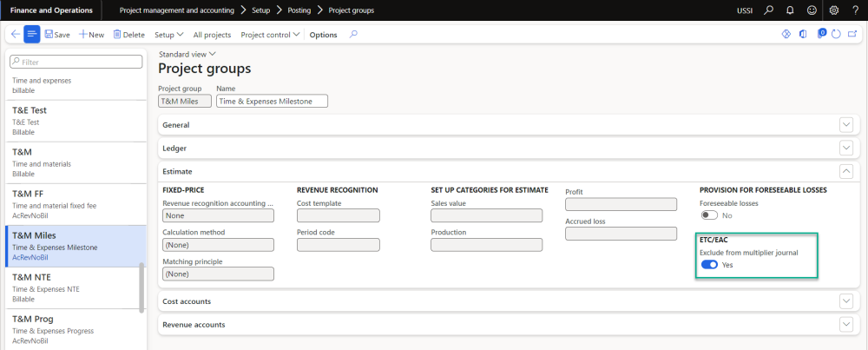Image resolution: width=868 pixels, height=350 pixels.
Task: Open the Standard view dropdown
Action: point(187,54)
